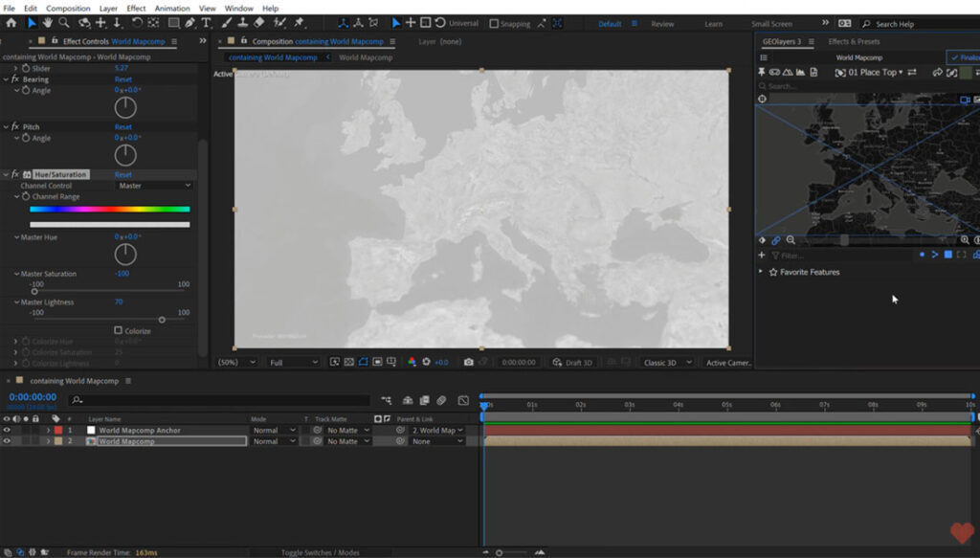
Task: Hide the World Mapcomp Anchor layer
Action: tap(7, 430)
